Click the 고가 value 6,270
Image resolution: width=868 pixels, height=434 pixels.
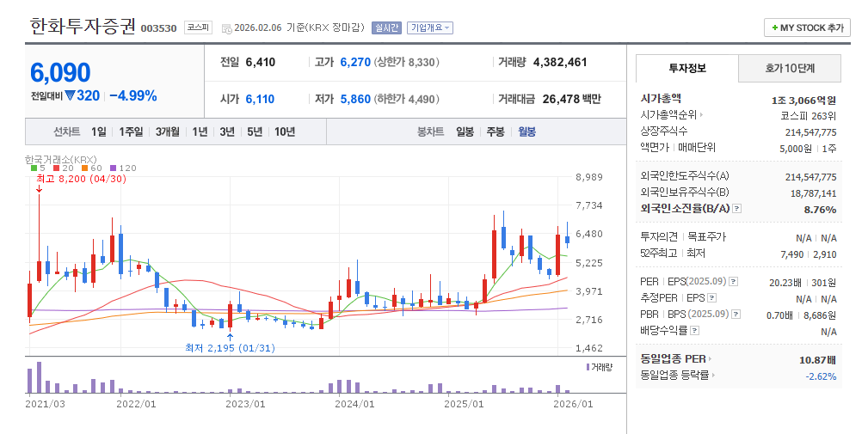[x=355, y=63]
